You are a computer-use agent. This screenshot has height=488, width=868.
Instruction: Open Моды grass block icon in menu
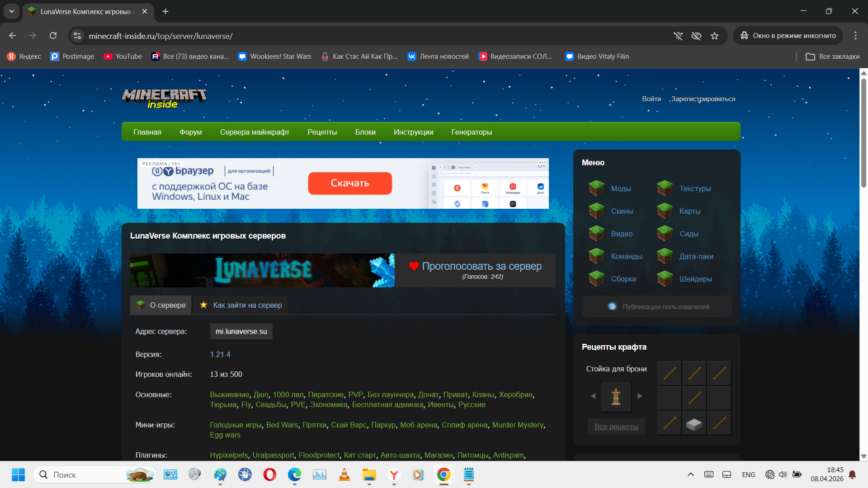pyautogui.click(x=596, y=188)
